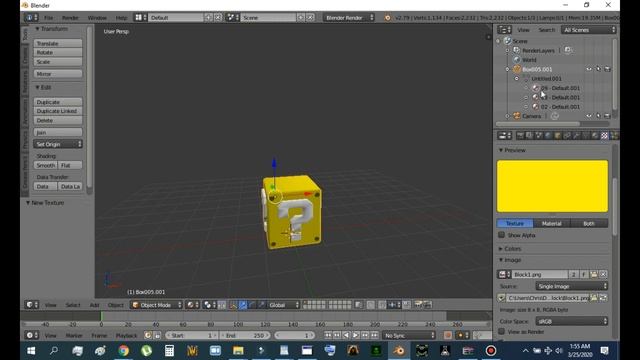Viewport: 640px width, 360px height.
Task: Open the Help menu
Action: click(121, 18)
